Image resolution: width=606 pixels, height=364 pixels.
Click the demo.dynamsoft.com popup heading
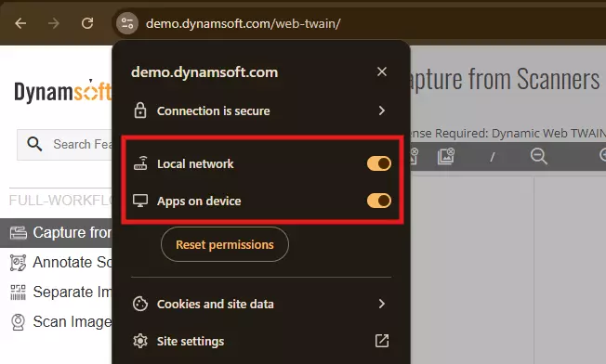(204, 72)
